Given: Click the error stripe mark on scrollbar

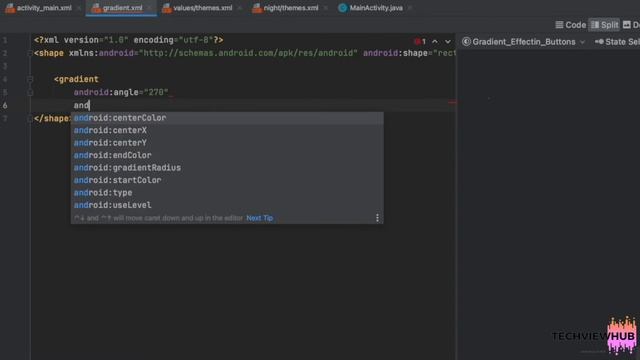Looking at the screenshot, I should (452, 102).
